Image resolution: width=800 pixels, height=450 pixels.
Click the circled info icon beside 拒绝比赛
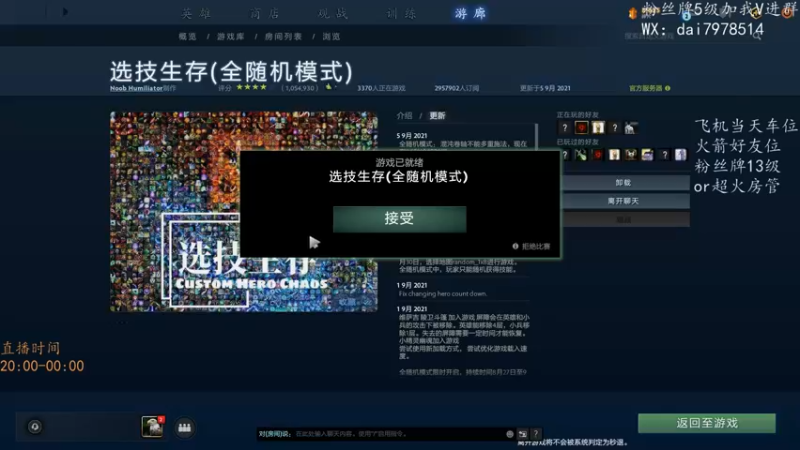[515, 246]
